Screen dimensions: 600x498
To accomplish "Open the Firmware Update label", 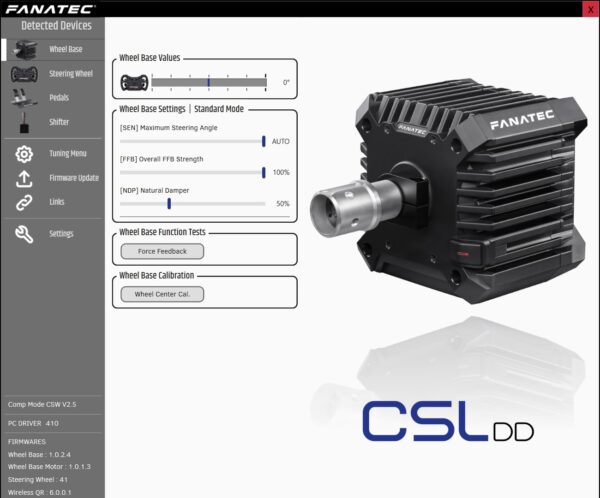I will pos(74,178).
